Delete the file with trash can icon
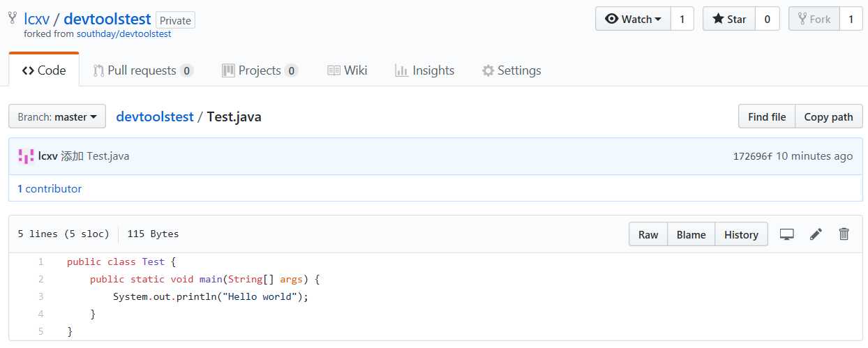Image resolution: width=868 pixels, height=348 pixels. coord(844,234)
